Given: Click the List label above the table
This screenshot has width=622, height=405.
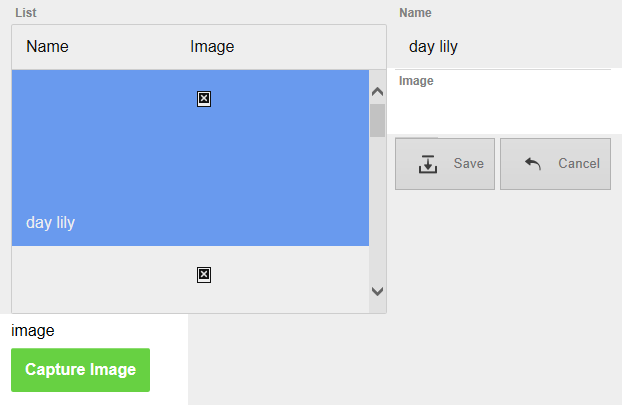Looking at the screenshot, I should click(26, 13).
